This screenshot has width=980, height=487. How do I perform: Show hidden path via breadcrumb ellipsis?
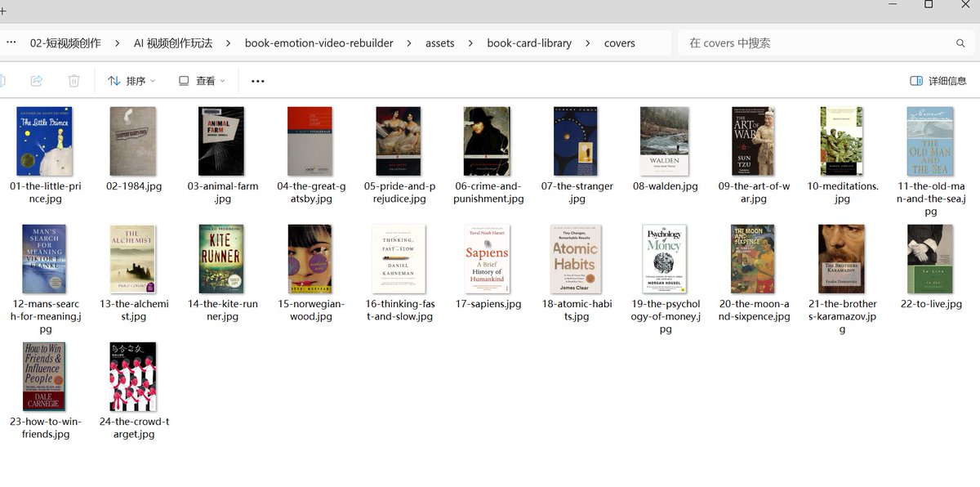click(11, 42)
